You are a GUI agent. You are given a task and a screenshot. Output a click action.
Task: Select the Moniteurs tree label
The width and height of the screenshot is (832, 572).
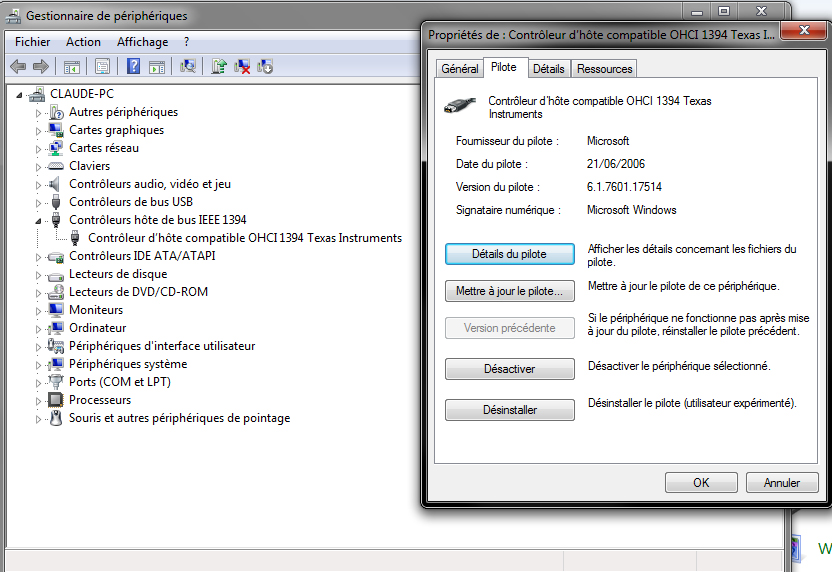coord(96,310)
